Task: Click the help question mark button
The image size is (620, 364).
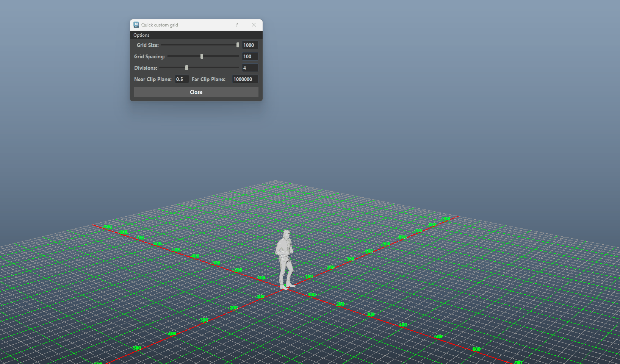Action: click(237, 25)
